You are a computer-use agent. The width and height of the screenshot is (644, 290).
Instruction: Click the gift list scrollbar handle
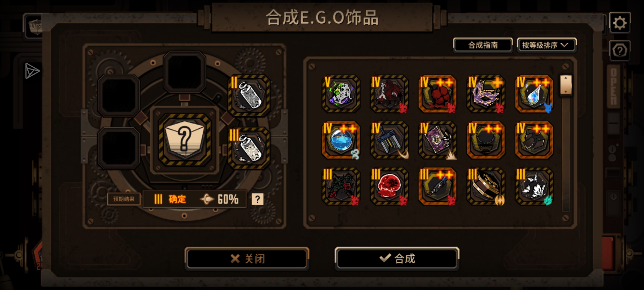coord(566,85)
